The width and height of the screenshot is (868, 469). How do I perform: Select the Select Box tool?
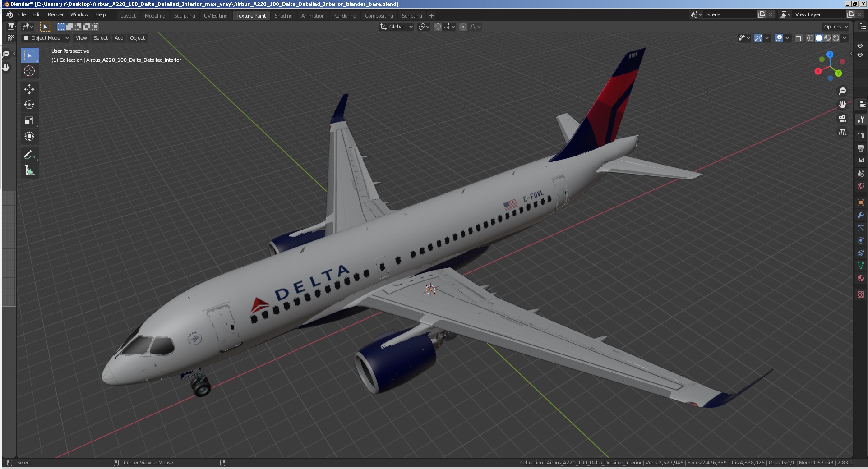point(29,55)
